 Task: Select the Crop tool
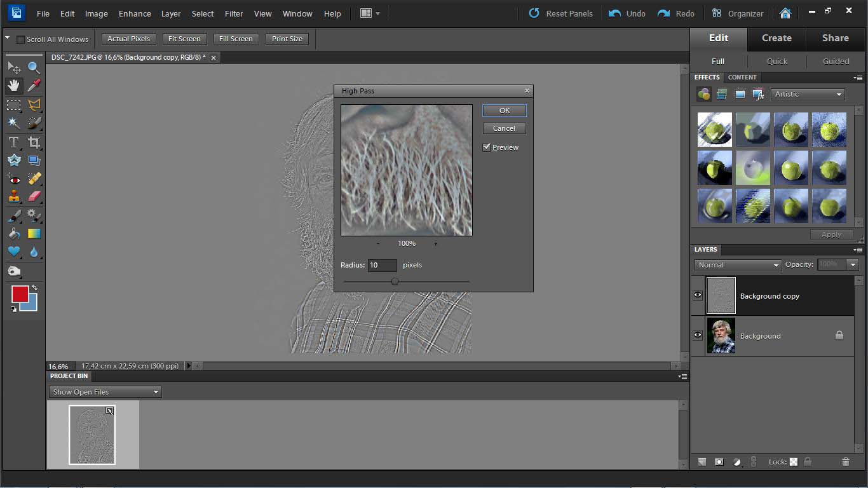click(34, 142)
